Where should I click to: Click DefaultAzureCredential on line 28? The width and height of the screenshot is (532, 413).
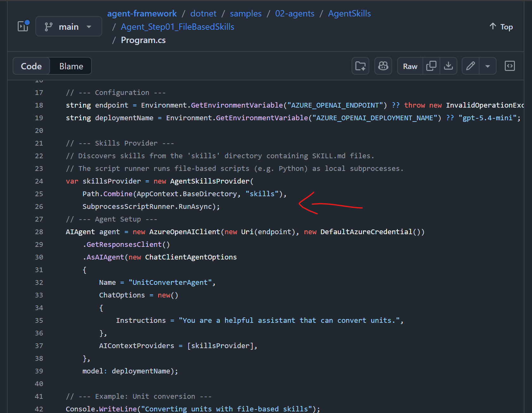pos(366,232)
